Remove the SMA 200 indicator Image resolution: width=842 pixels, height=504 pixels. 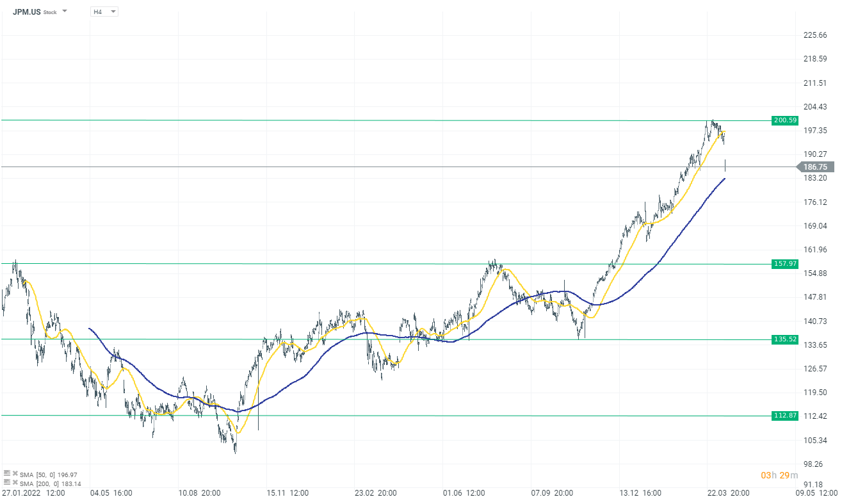pyautogui.click(x=15, y=482)
